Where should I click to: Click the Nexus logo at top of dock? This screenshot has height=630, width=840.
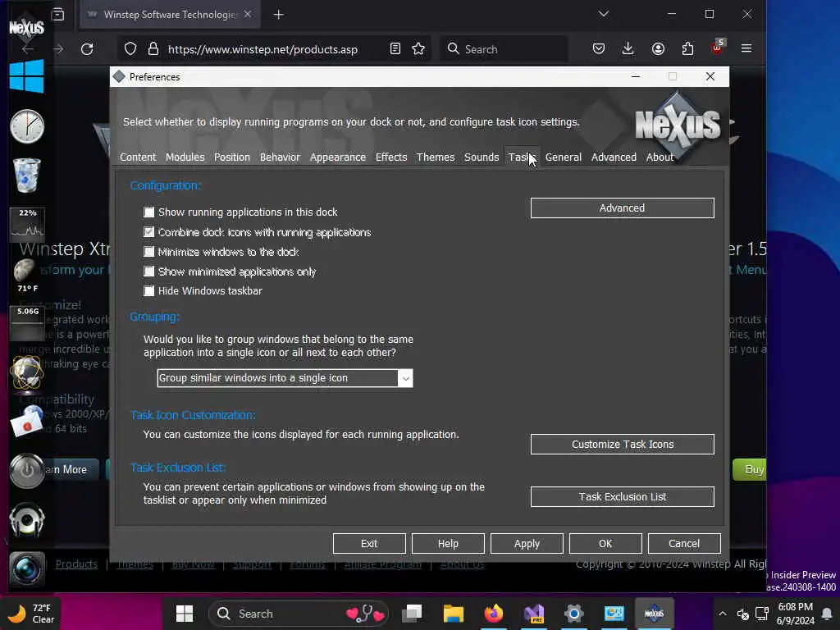(26, 27)
